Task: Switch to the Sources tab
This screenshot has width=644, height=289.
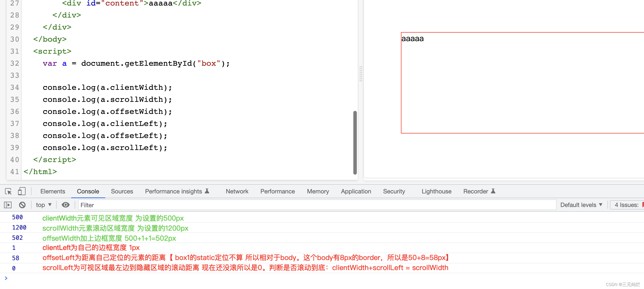Action: (x=122, y=191)
